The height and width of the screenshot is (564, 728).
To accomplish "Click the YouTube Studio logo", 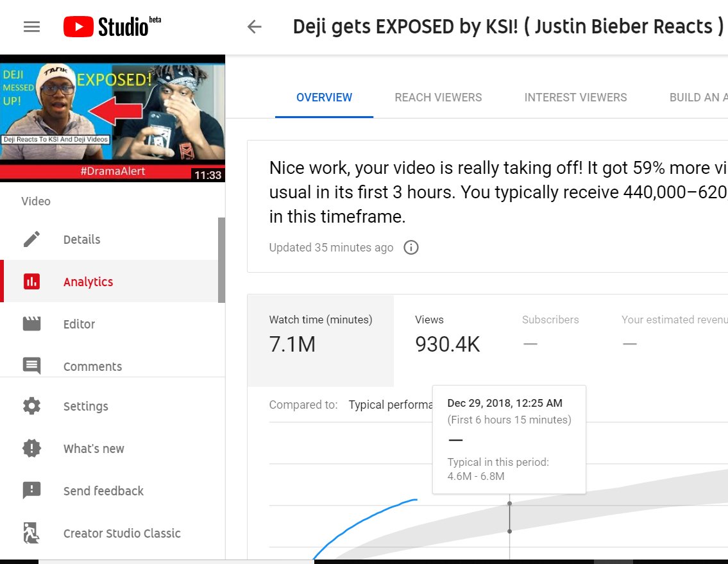I will [x=112, y=26].
